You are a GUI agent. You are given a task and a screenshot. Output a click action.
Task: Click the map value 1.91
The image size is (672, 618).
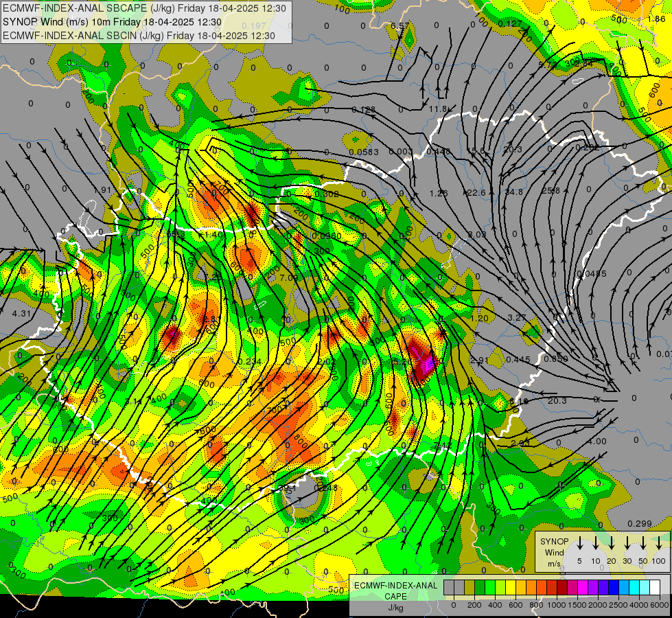(102, 190)
